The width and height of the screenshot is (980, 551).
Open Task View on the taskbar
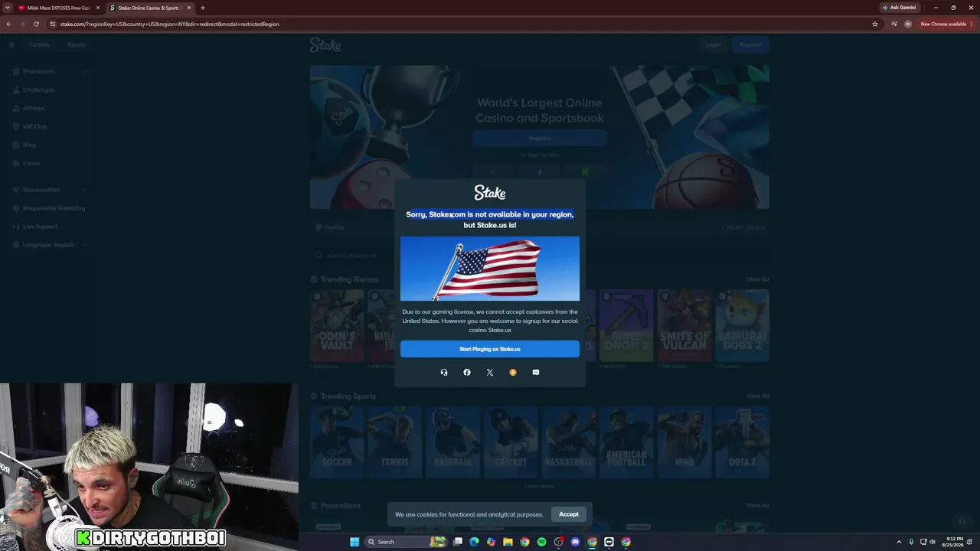pos(458,542)
